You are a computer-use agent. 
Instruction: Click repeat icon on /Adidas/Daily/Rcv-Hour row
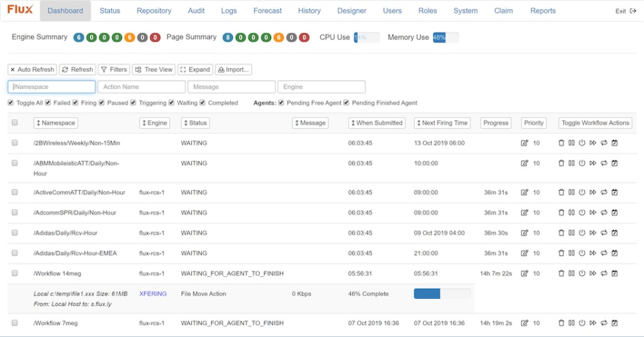[x=604, y=233]
